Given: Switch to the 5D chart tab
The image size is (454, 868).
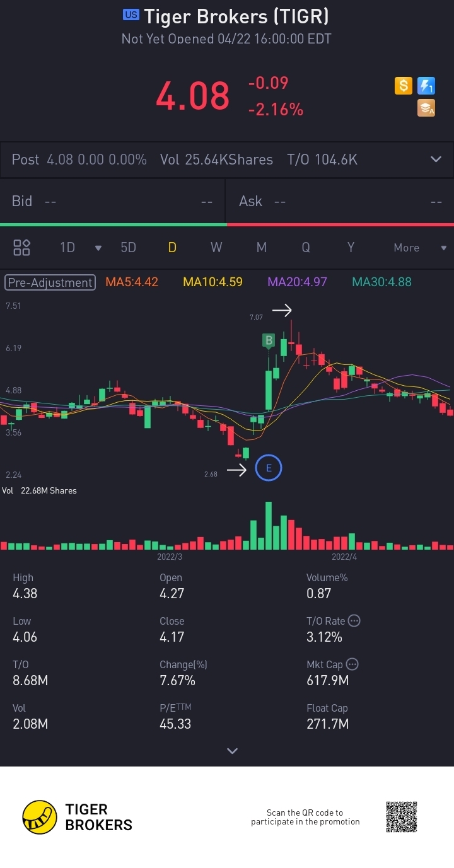Looking at the screenshot, I should 128,248.
